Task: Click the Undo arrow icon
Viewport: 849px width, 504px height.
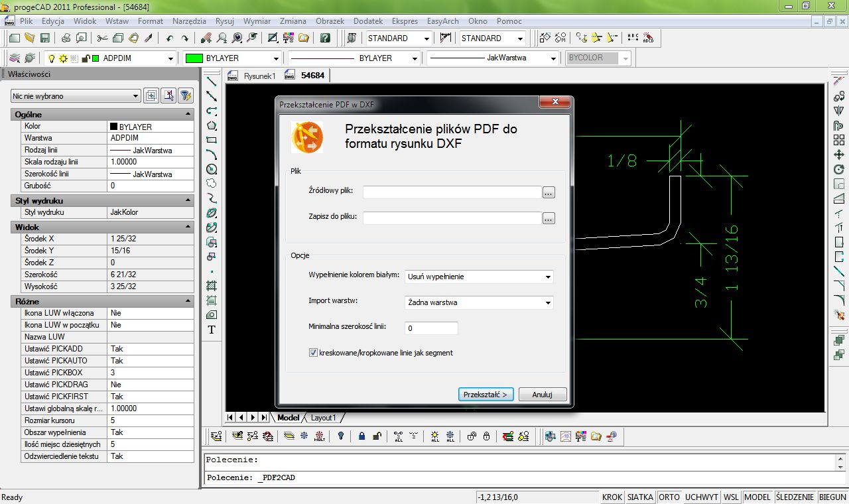Action: point(170,38)
